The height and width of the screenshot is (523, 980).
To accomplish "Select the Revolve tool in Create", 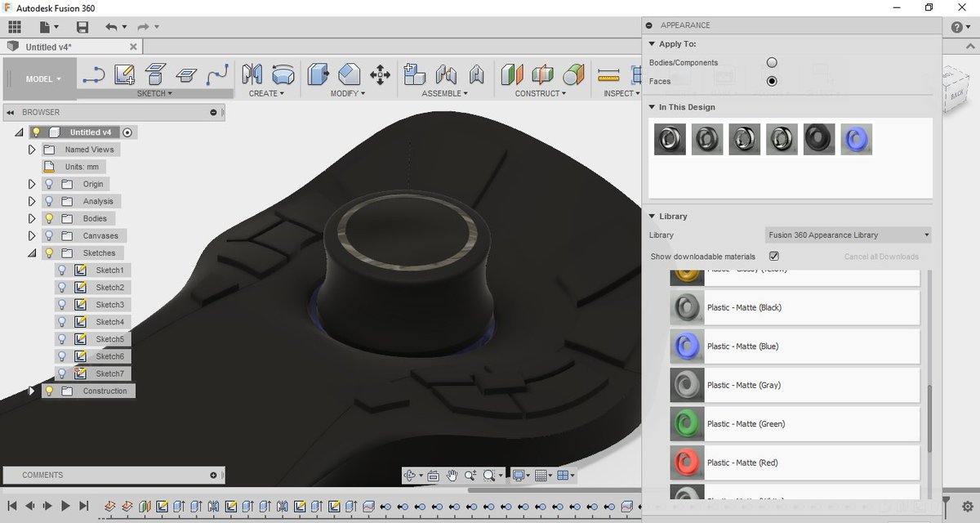I will pyautogui.click(x=283, y=75).
